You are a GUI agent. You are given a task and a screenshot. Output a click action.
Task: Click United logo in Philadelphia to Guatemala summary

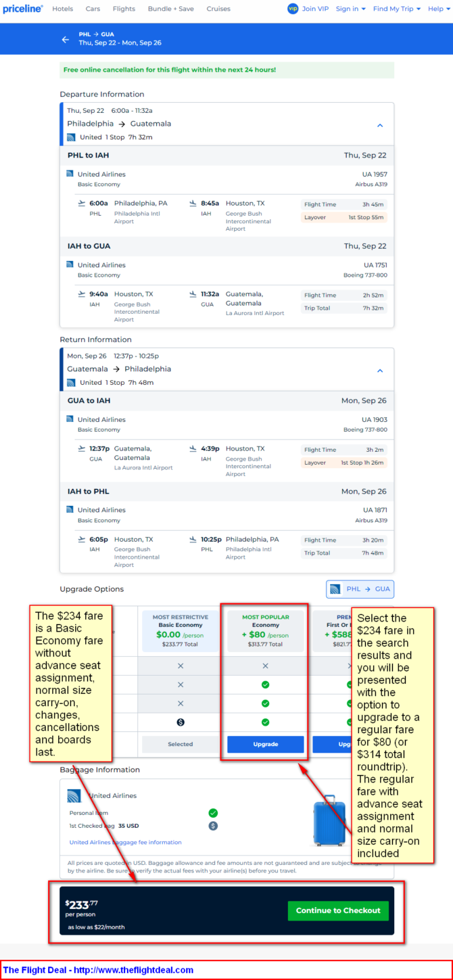[71, 137]
